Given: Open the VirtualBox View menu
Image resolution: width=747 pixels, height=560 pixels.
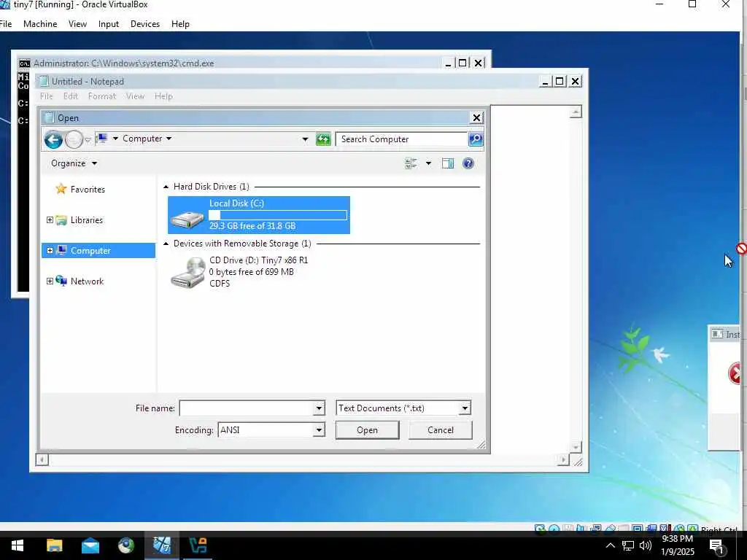Looking at the screenshot, I should point(77,24).
